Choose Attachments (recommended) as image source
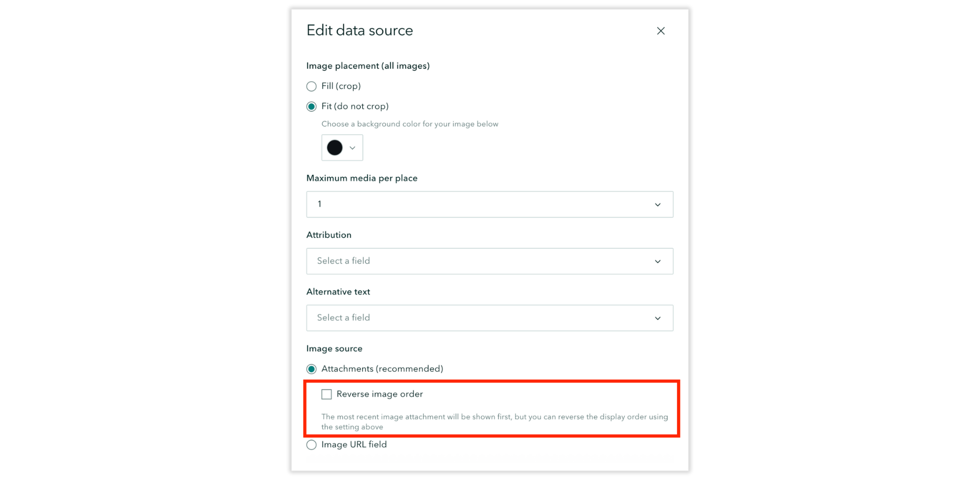Image resolution: width=980 pixels, height=480 pixels. (x=312, y=368)
